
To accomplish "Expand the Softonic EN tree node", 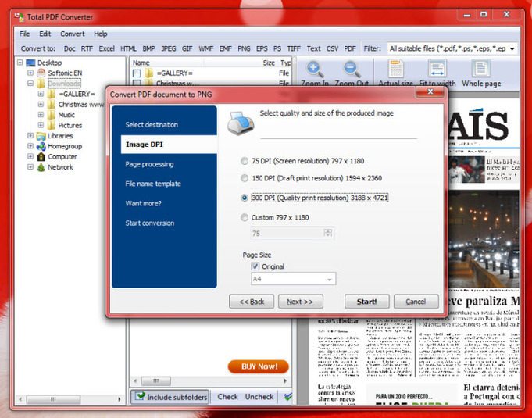I will coord(30,73).
